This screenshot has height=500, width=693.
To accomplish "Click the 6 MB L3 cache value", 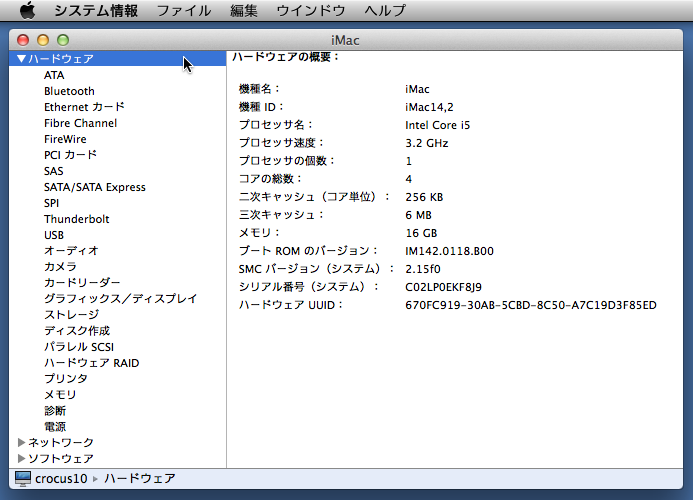I will click(x=418, y=215).
